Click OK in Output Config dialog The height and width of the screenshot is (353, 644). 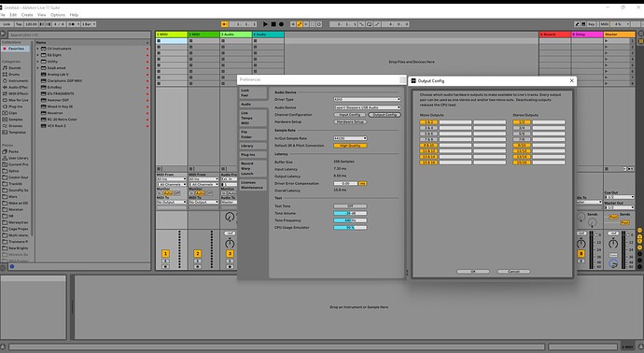coord(472,272)
